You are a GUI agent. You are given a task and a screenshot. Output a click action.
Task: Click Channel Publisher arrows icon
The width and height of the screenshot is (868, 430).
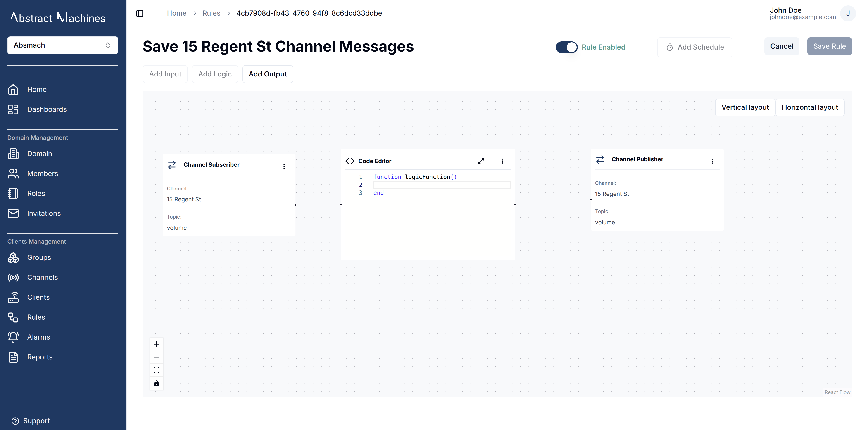tap(600, 159)
